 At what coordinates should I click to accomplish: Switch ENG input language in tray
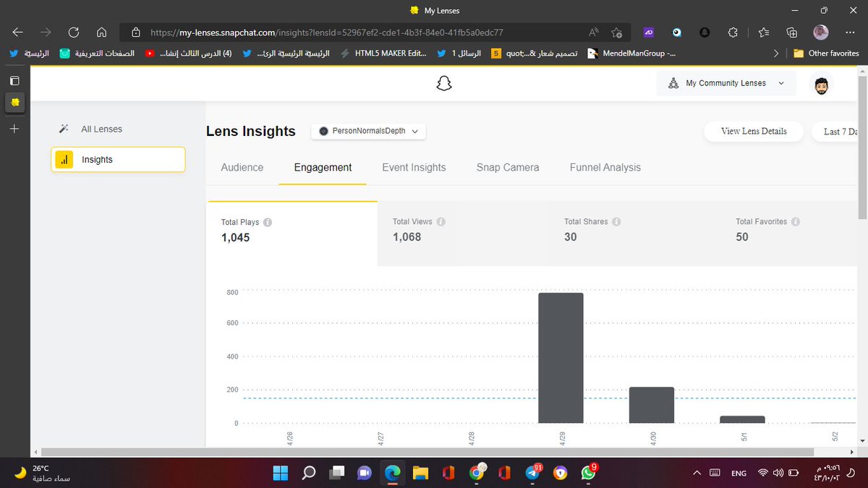point(739,473)
